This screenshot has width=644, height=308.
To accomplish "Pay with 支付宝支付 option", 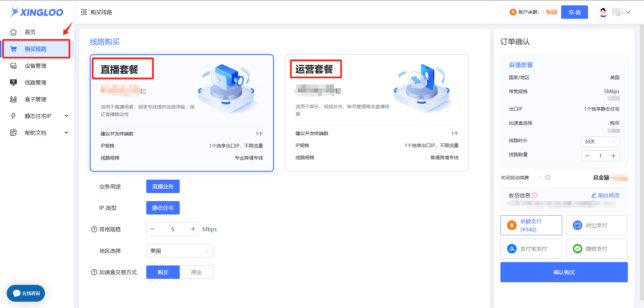I will click(531, 249).
